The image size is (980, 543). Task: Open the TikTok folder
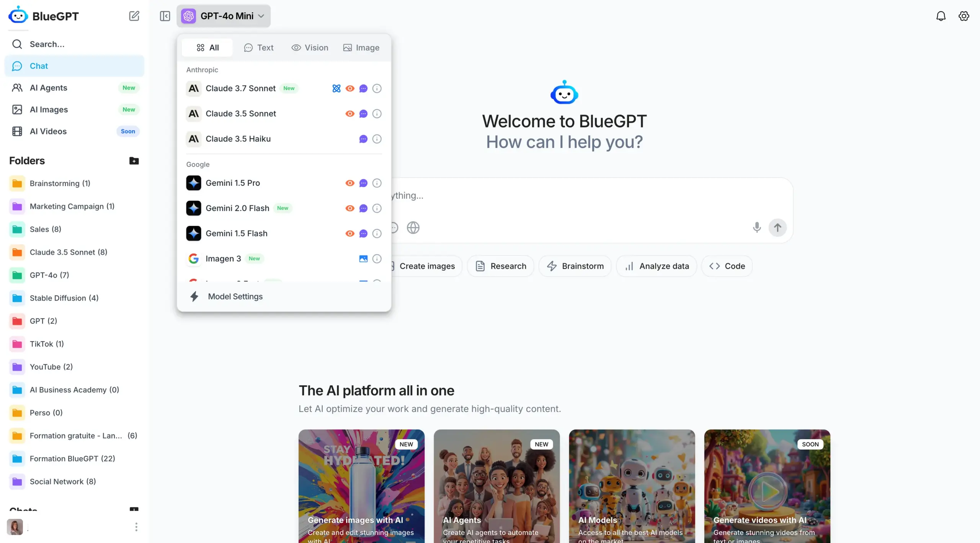74,344
